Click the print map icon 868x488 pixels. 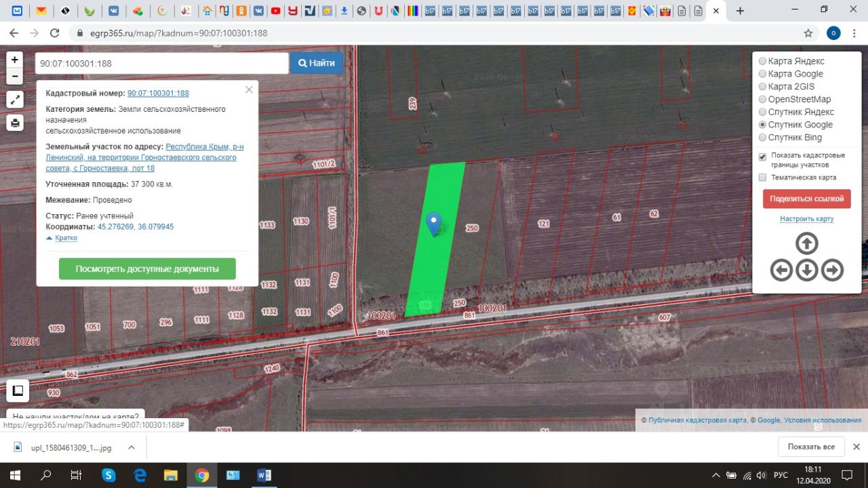(15, 123)
